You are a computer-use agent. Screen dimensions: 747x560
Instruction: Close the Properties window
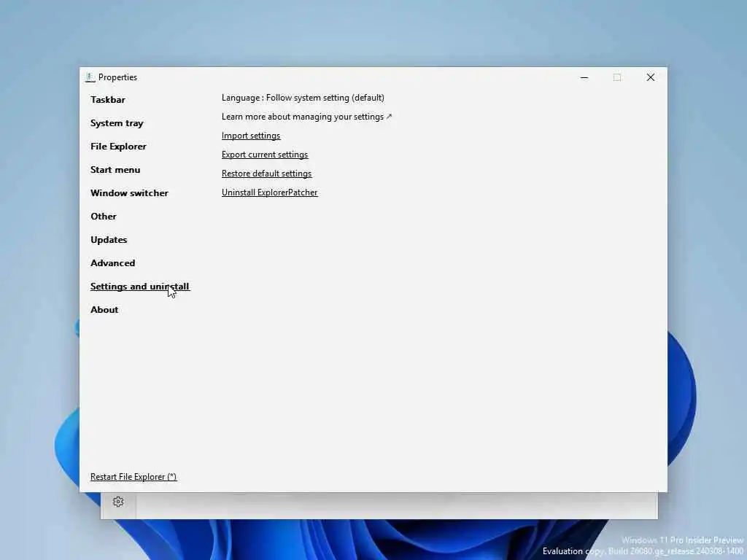pos(650,77)
